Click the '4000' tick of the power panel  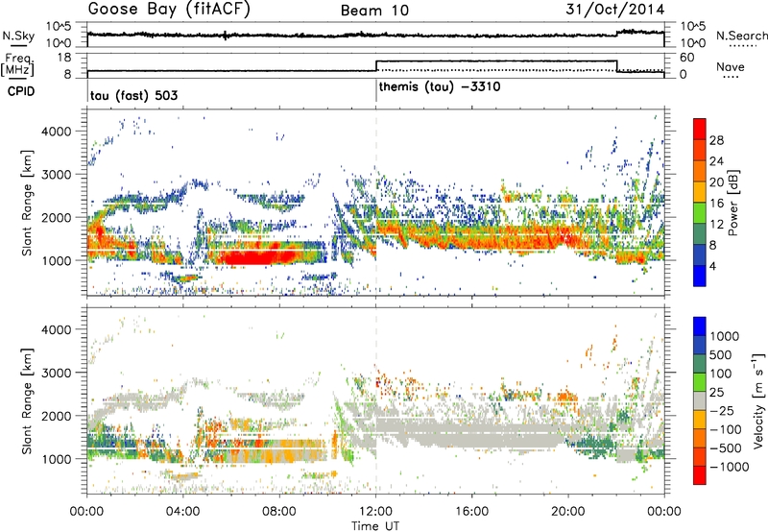(56, 132)
